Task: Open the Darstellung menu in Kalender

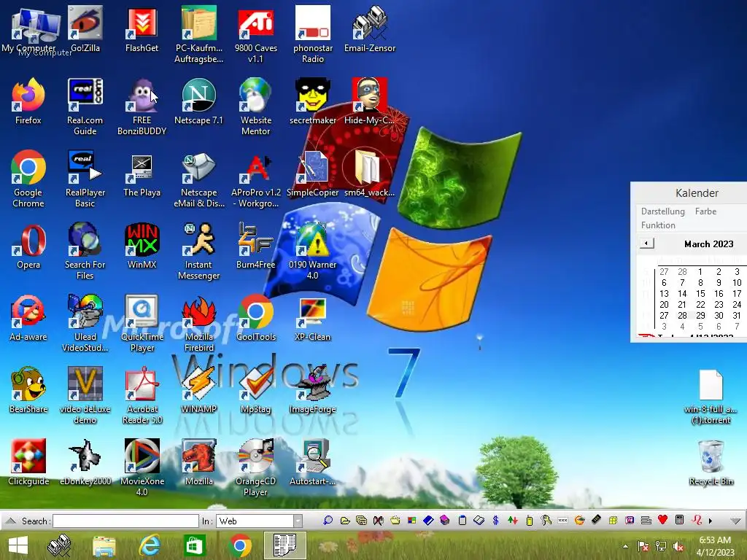Action: pyautogui.click(x=662, y=211)
